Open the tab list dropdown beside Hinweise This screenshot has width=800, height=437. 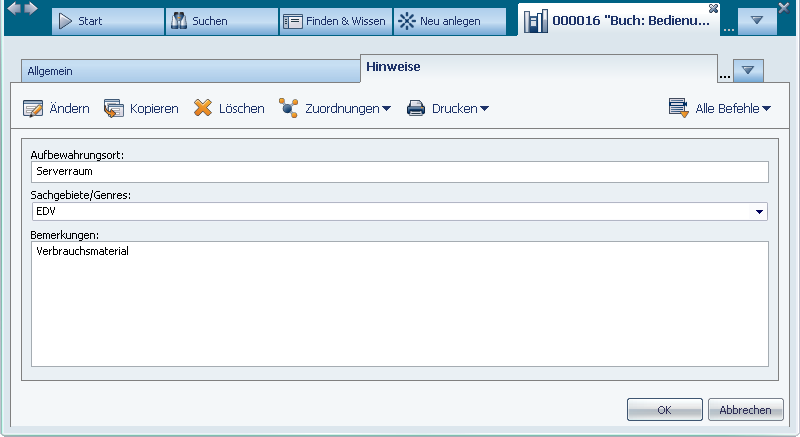tap(748, 70)
